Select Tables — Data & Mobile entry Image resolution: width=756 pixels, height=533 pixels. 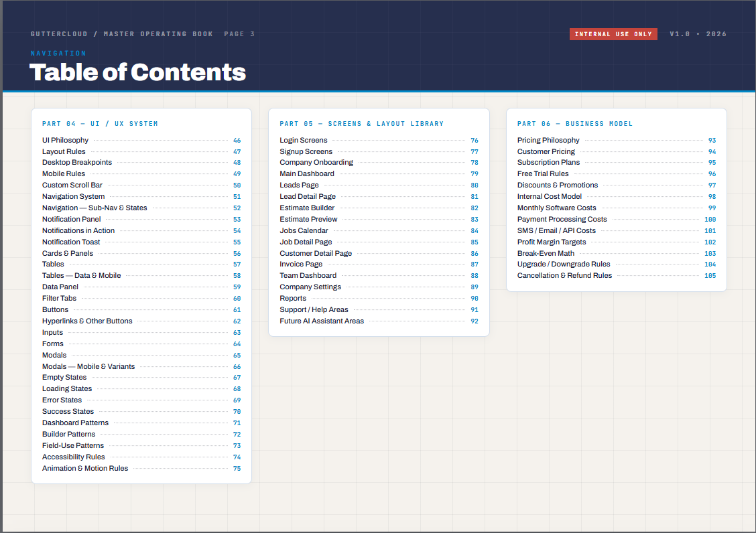(x=141, y=276)
